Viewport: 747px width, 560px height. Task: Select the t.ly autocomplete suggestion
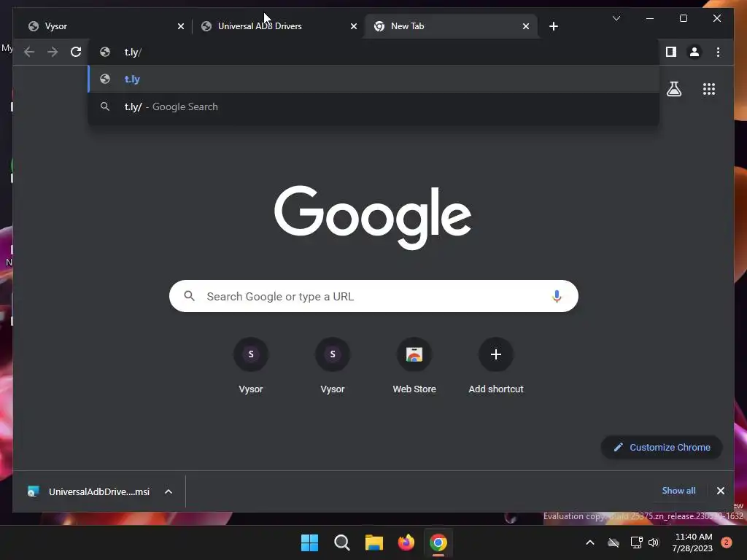point(373,79)
